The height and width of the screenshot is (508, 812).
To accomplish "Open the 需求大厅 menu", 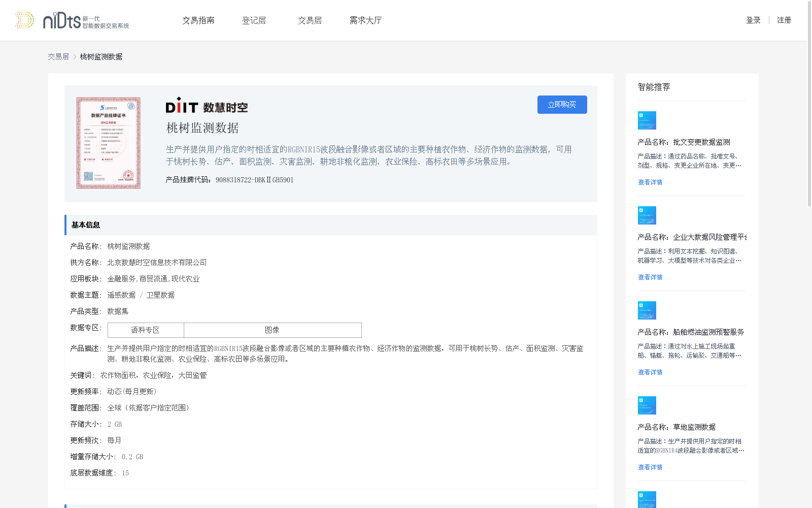I will [x=365, y=20].
